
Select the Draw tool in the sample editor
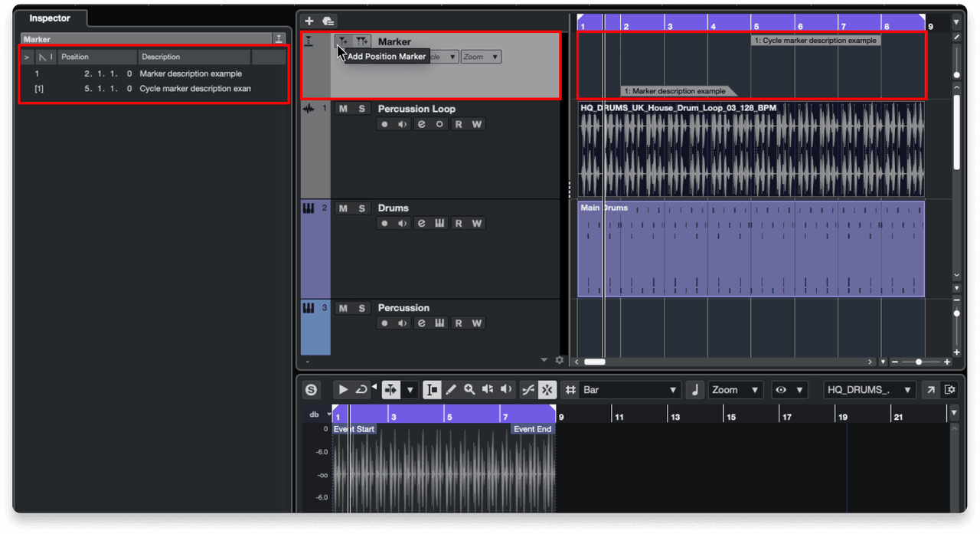[x=451, y=389]
